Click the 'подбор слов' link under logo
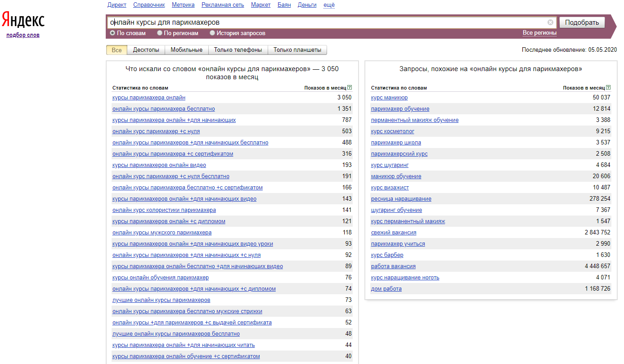 pos(23,35)
